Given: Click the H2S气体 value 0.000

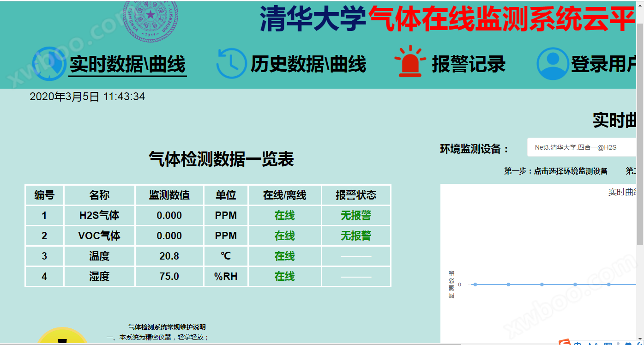Looking at the screenshot, I should (169, 216).
